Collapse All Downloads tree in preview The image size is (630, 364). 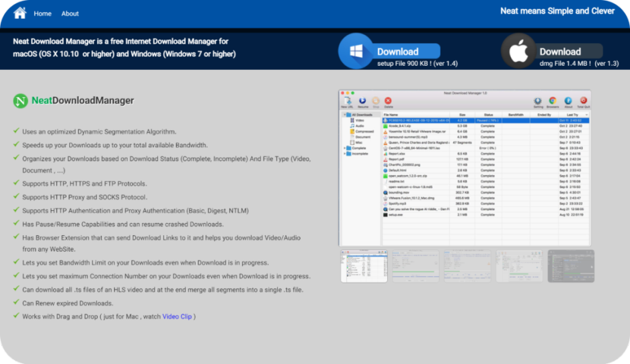[344, 115]
